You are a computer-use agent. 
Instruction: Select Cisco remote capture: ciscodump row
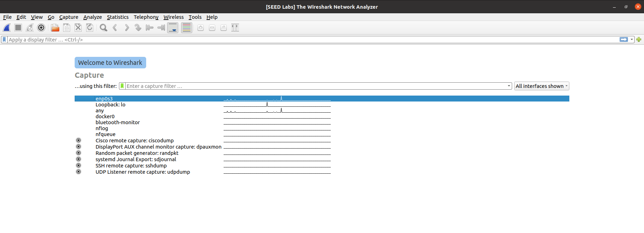coord(322,141)
